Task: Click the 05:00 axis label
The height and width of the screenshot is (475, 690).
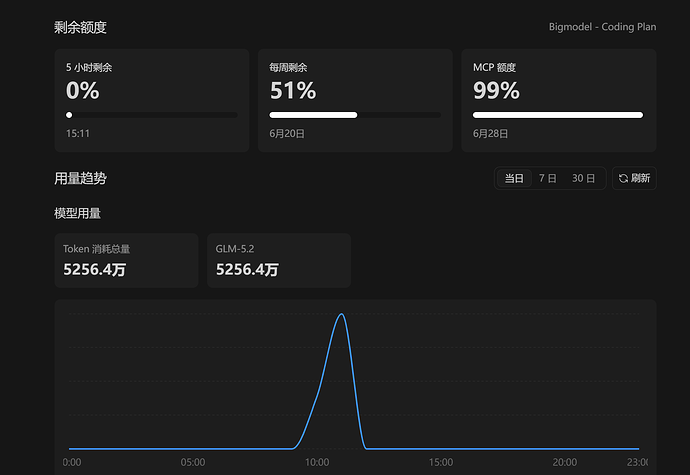Action: point(193,462)
